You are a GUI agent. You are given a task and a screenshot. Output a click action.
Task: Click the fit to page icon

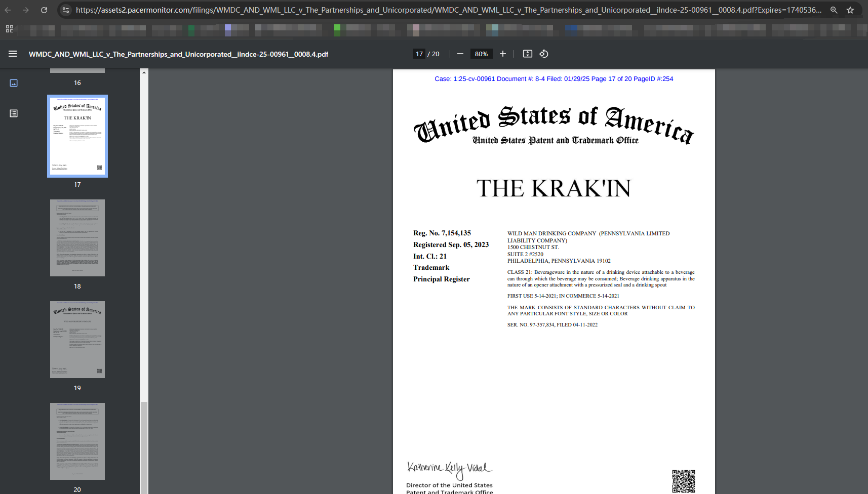527,54
